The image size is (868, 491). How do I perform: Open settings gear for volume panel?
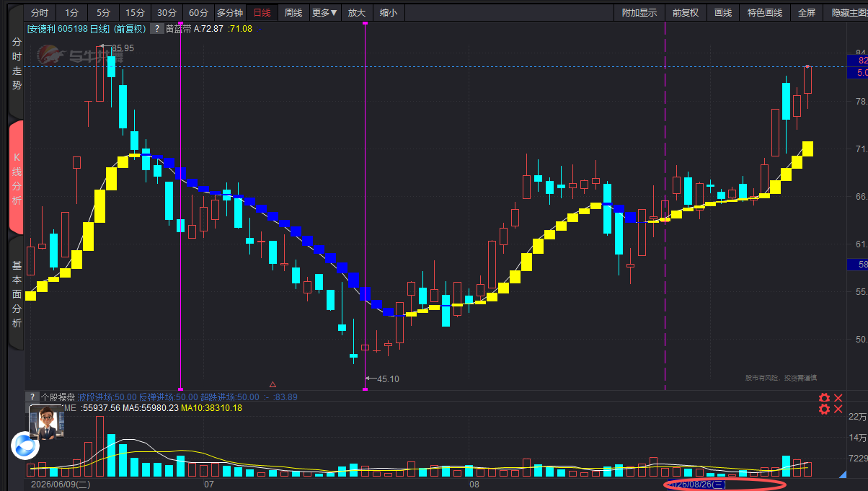[824, 410]
